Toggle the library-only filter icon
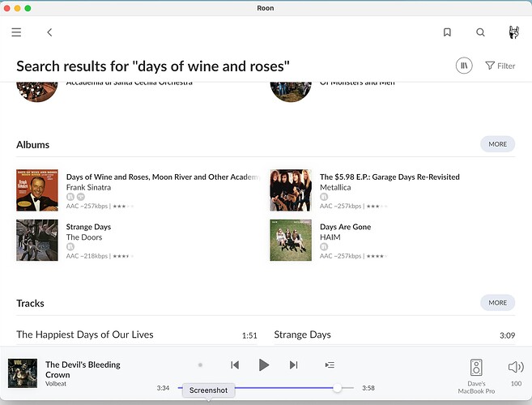 pyautogui.click(x=464, y=66)
